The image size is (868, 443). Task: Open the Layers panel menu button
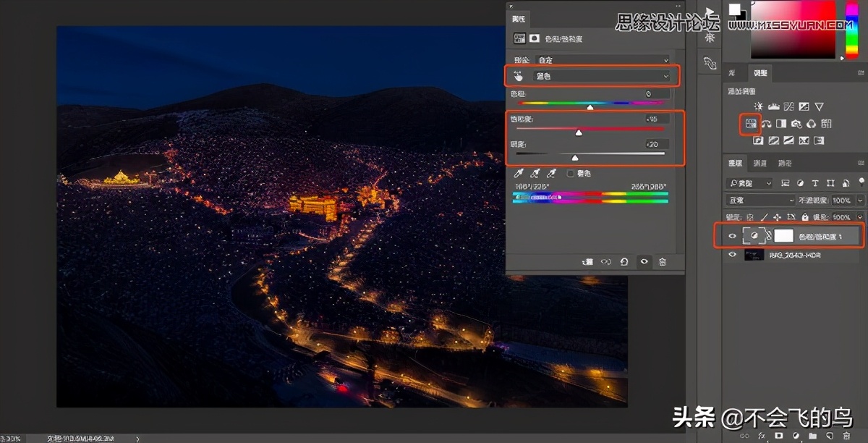pos(861,164)
